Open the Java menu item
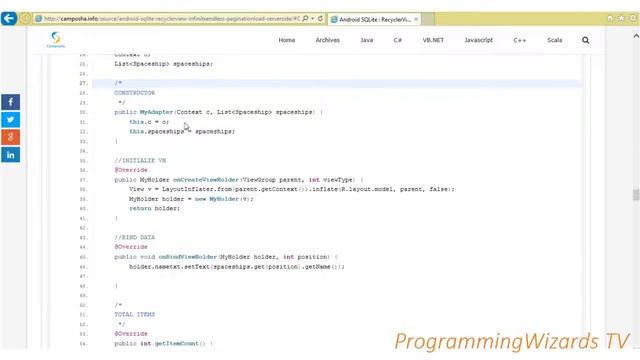640x360 pixels. (x=367, y=40)
